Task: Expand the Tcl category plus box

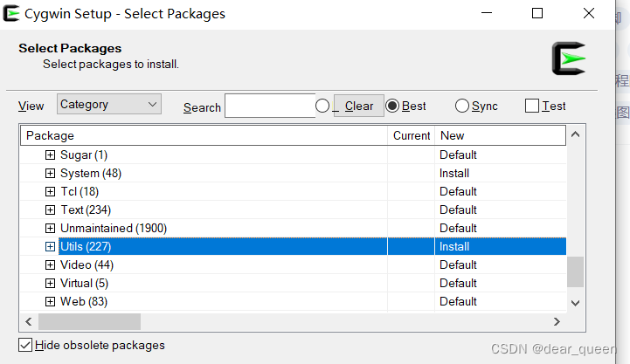Action: pos(50,192)
